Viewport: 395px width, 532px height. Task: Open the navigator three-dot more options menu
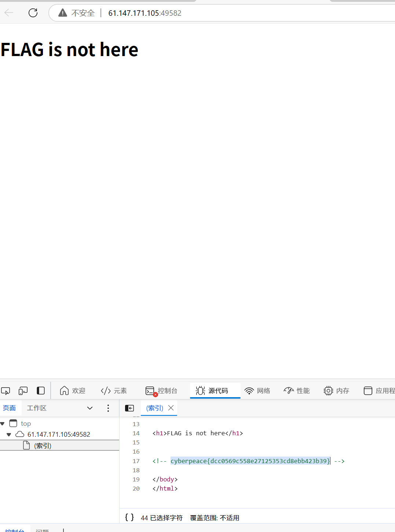point(108,408)
